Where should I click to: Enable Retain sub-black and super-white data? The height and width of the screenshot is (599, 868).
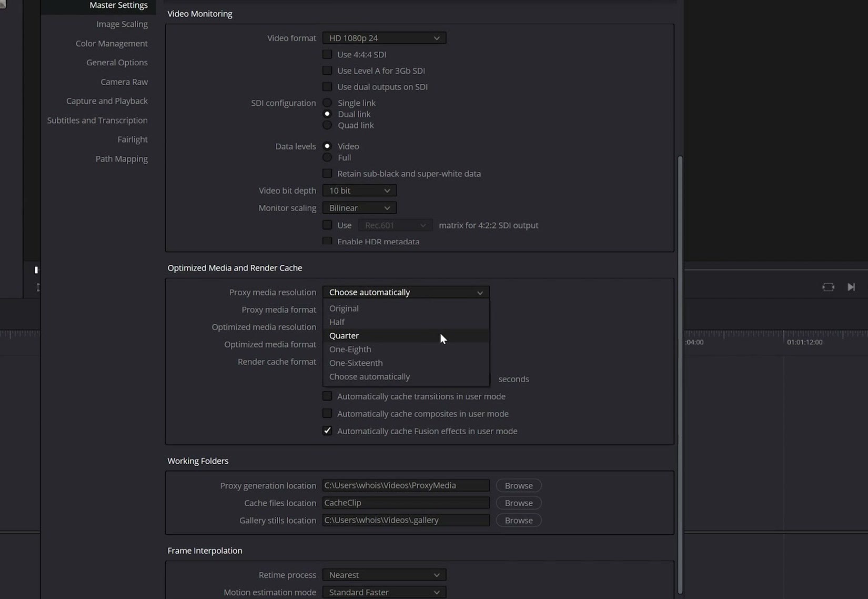pos(327,173)
